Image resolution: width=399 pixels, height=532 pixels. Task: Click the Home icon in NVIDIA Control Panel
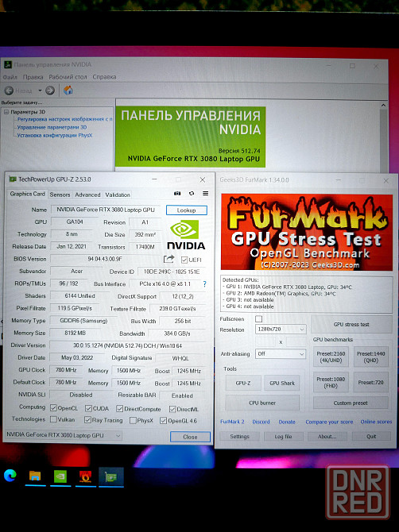[x=68, y=91]
